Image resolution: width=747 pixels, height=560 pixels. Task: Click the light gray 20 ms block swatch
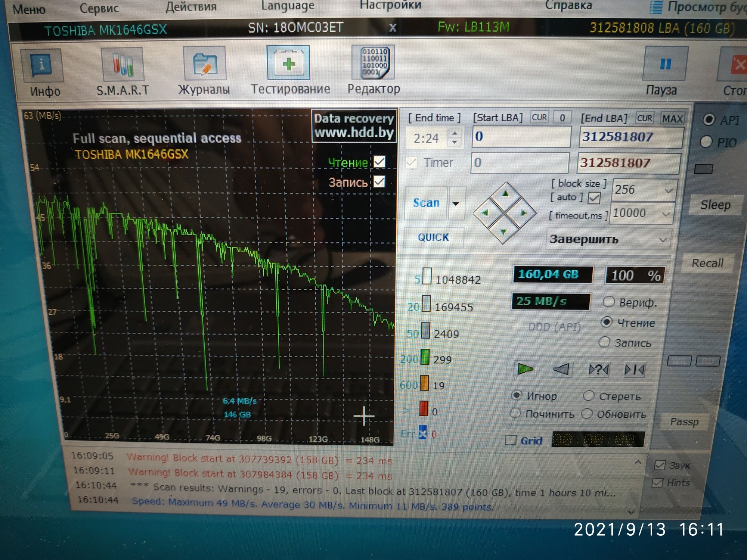click(x=426, y=304)
